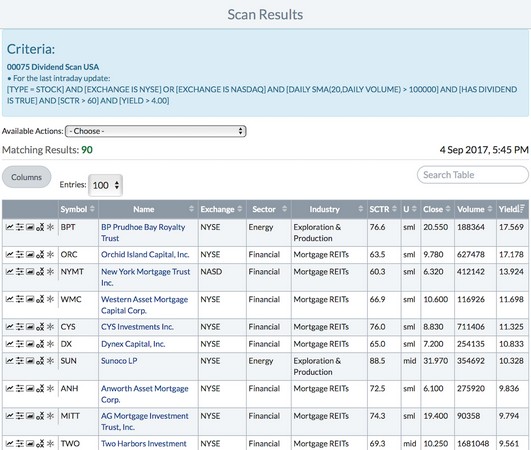
Task: Open point-and-figure icon in TWO row
Action: [40, 444]
